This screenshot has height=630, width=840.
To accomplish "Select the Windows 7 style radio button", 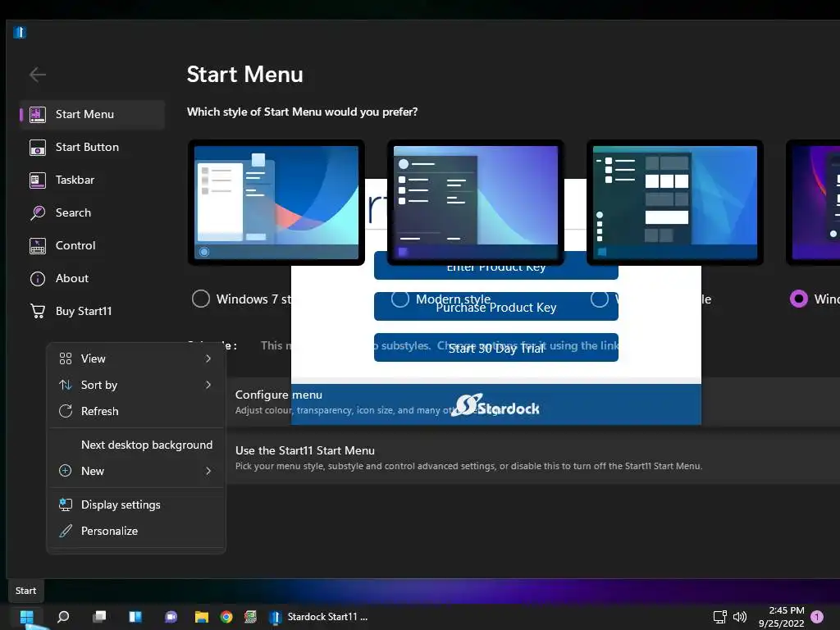I will pyautogui.click(x=201, y=299).
